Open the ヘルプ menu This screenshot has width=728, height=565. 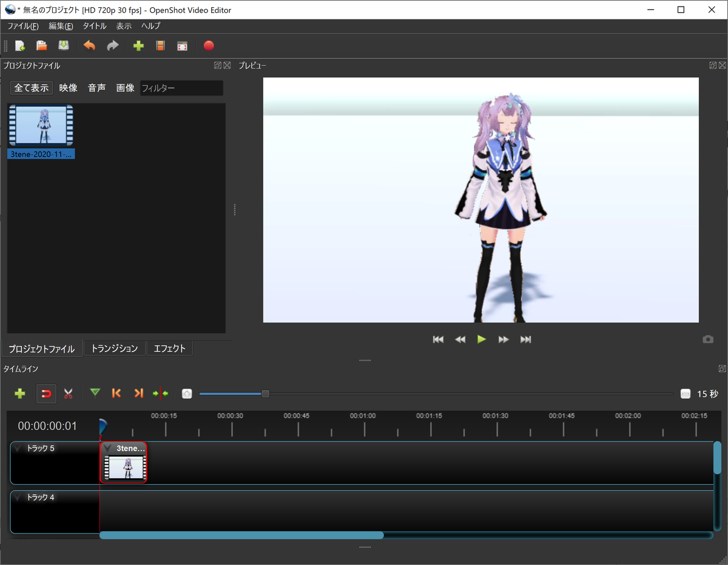point(151,26)
